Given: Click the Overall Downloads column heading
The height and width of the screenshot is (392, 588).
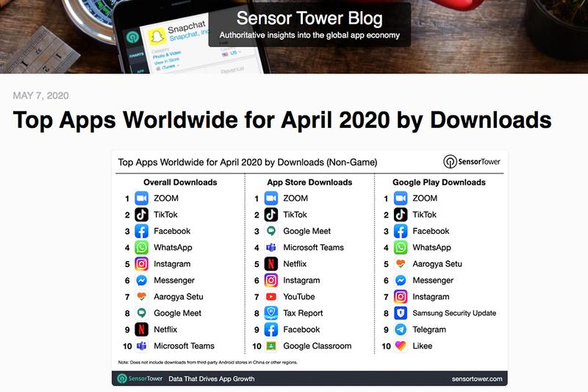Looking at the screenshot, I should coord(180,182).
